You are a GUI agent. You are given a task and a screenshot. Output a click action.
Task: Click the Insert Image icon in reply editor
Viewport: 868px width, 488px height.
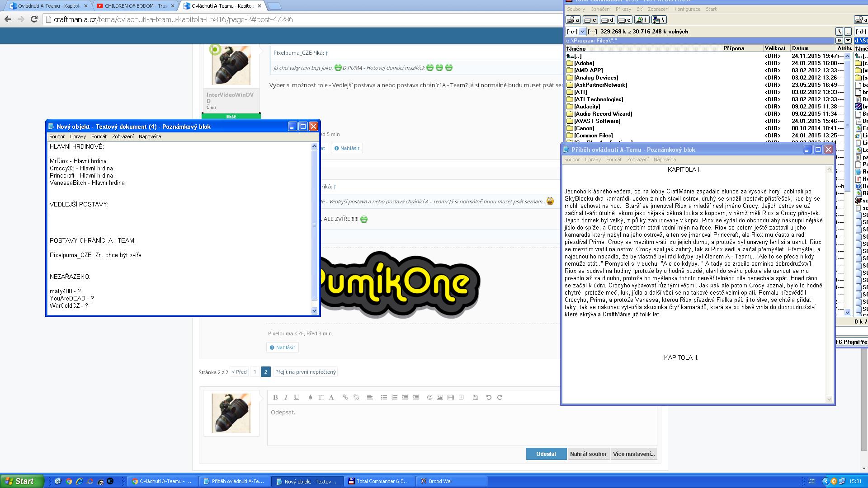pos(441,398)
